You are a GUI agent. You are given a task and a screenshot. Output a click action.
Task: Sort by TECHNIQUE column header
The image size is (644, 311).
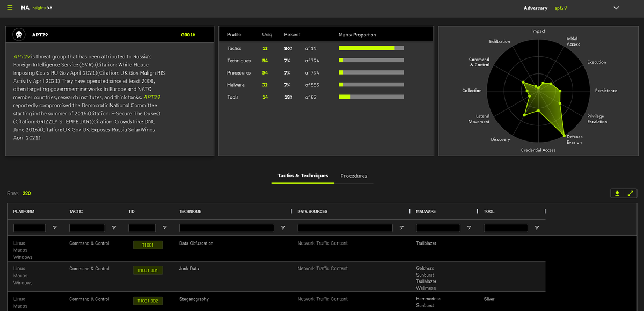[191, 211]
